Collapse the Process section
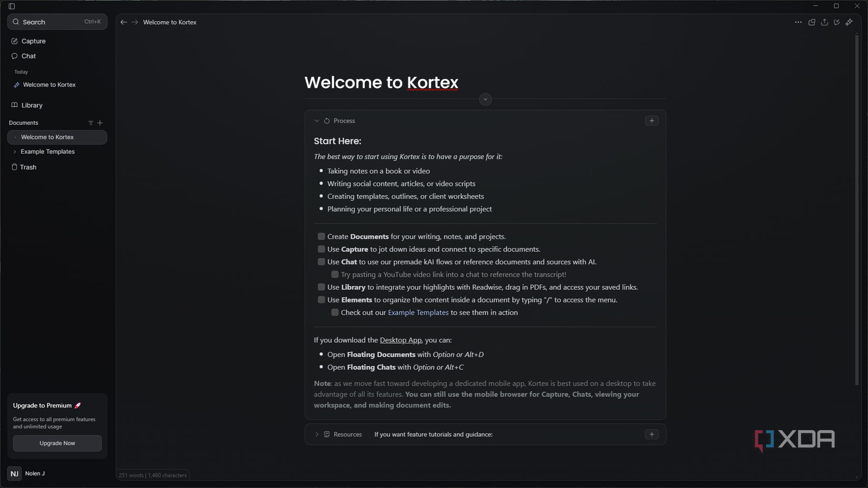Image resolution: width=868 pixels, height=488 pixels. click(x=317, y=121)
